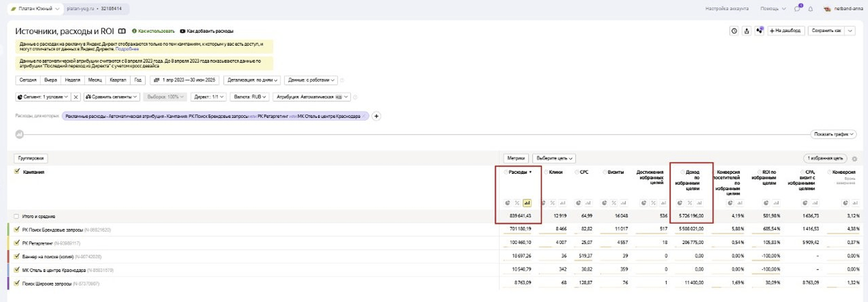The width and height of the screenshot is (868, 302).
Task: Open the Подробнее link in the notice
Action: coord(127,49)
